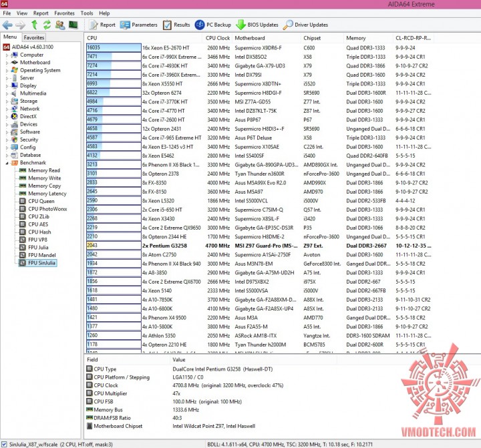Expand the Motherboard tree node
The height and width of the screenshot is (448, 481).
click(x=7, y=63)
